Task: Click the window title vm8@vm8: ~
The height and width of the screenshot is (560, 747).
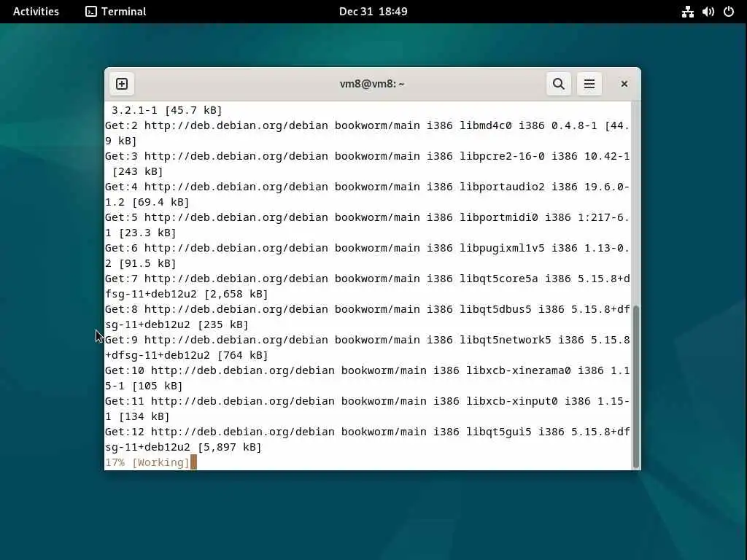Action: pyautogui.click(x=372, y=84)
